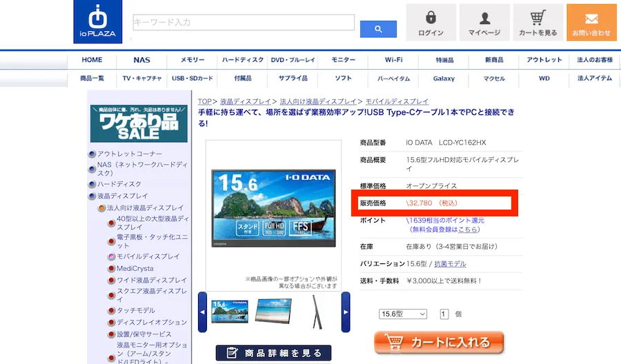
Task: Open MediCrysta in the sidebar
Action: (x=135, y=268)
